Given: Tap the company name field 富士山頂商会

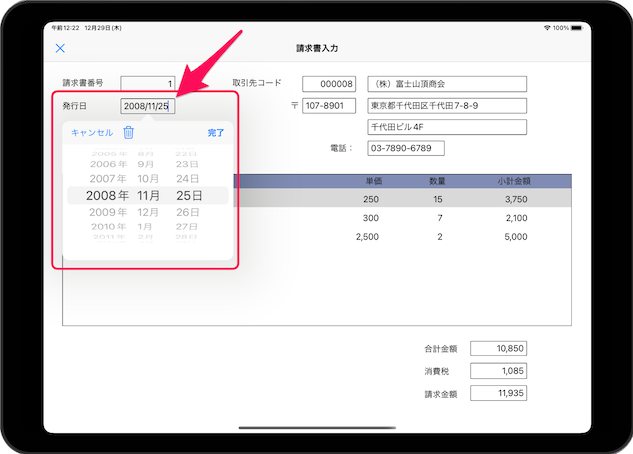Looking at the screenshot, I should click(446, 84).
